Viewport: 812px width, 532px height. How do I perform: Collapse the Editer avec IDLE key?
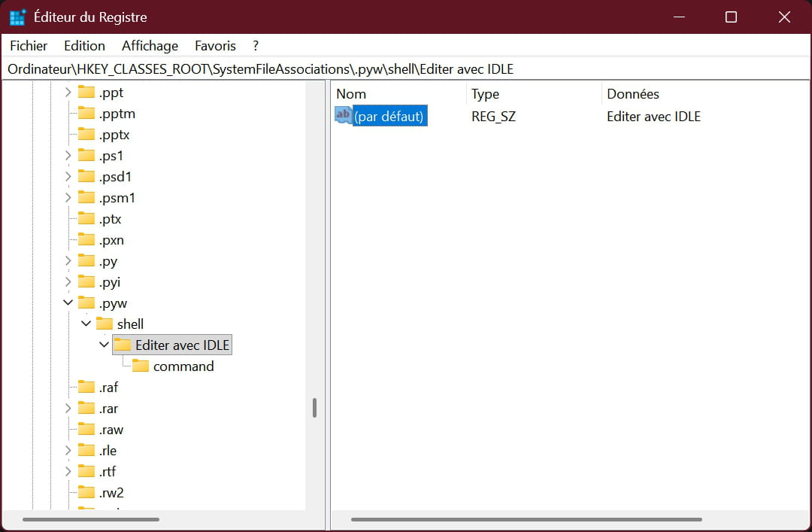point(104,345)
